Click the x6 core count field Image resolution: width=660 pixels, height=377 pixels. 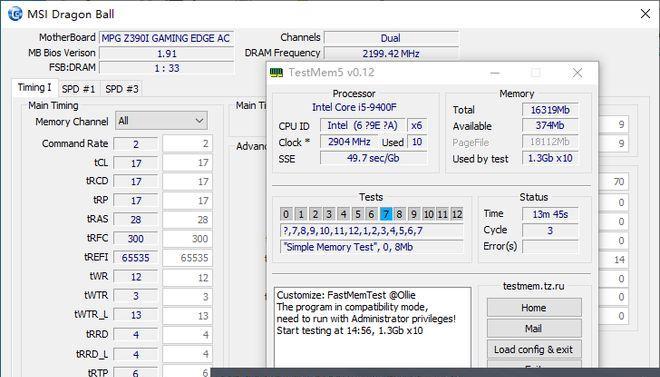point(417,125)
